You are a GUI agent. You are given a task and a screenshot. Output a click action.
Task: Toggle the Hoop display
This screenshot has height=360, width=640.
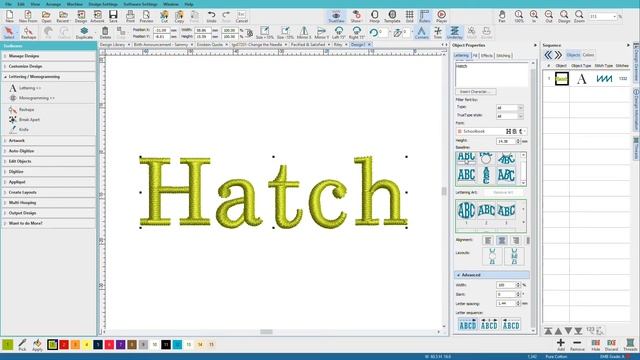[x=374, y=16]
